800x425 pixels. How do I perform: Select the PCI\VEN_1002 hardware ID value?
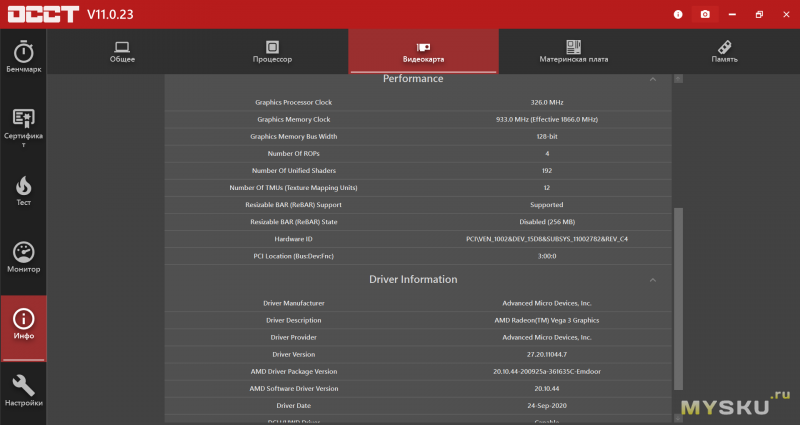(x=547, y=239)
